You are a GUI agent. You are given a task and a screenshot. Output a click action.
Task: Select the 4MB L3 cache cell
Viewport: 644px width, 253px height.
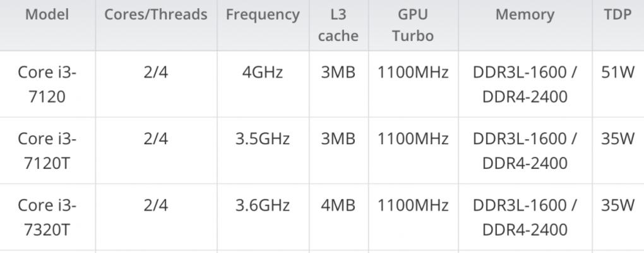(338, 206)
